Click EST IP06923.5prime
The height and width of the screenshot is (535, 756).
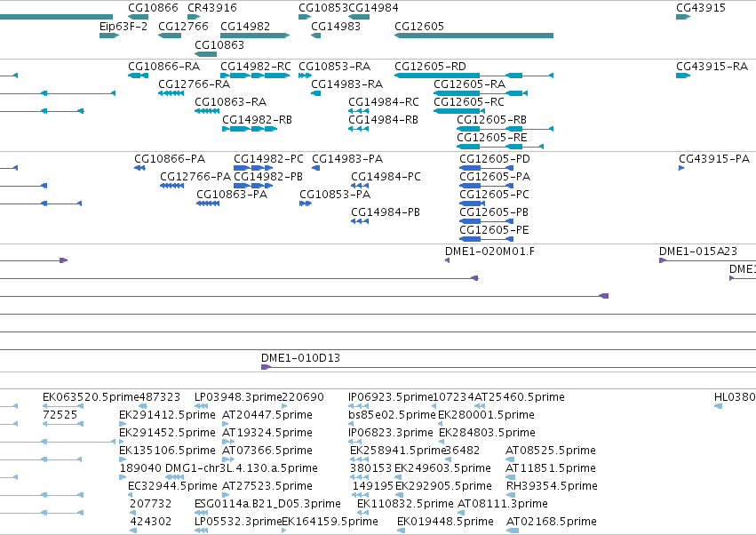point(391,397)
